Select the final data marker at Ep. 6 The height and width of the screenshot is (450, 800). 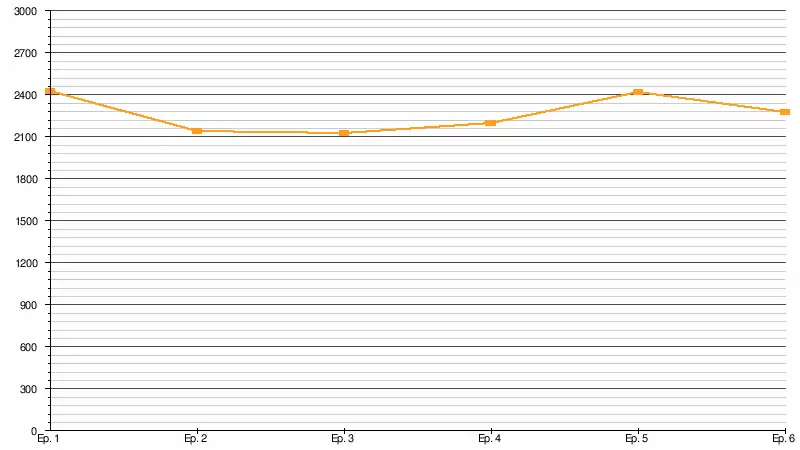tap(784, 112)
